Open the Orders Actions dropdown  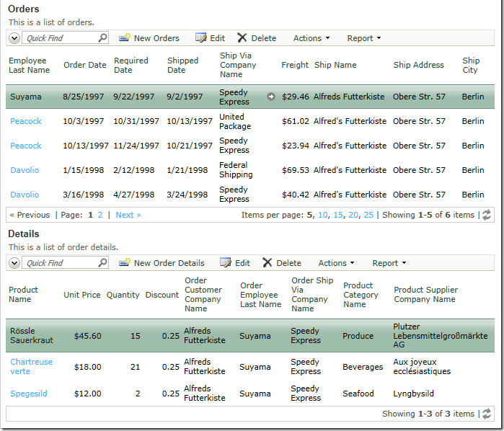[x=311, y=38]
